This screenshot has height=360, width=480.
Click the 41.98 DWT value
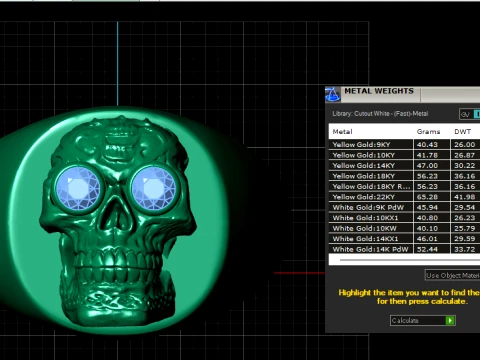coord(465,197)
